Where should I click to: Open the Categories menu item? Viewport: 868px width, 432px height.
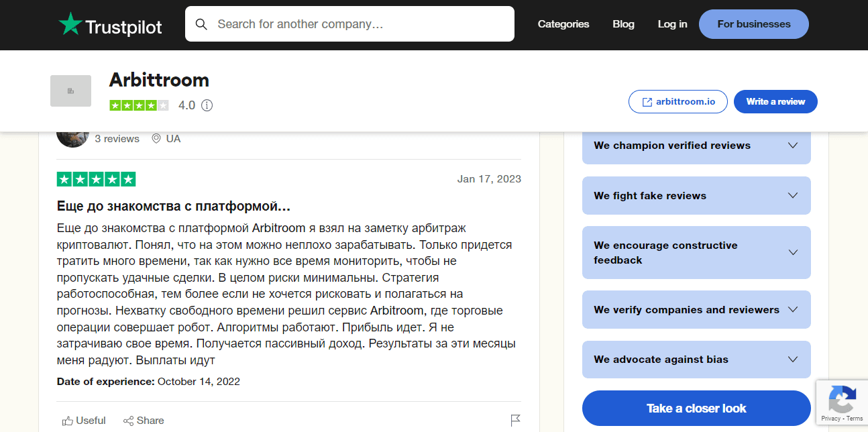[563, 24]
